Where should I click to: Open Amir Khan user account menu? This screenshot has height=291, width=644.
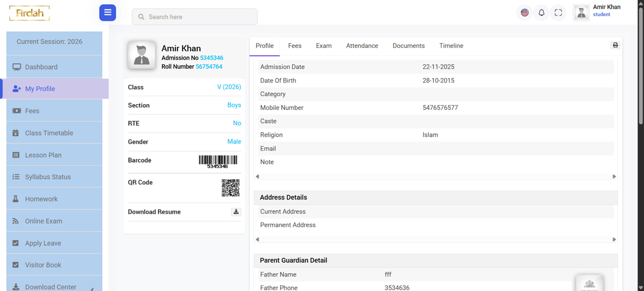[598, 12]
